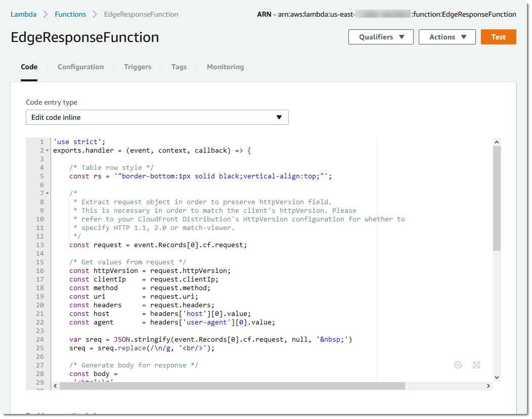Go to Lambda breadcrumb link
Viewport: 532px width, 419px height.
(23, 14)
